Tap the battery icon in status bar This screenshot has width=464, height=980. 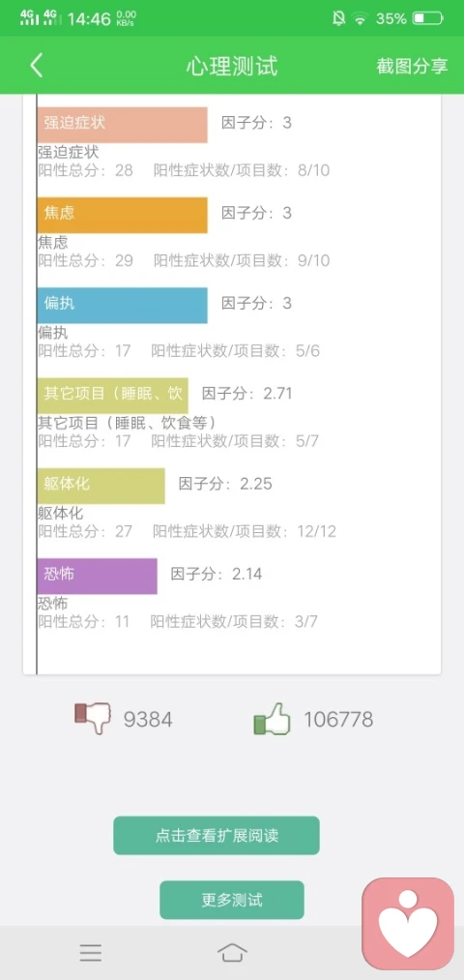tap(428, 18)
